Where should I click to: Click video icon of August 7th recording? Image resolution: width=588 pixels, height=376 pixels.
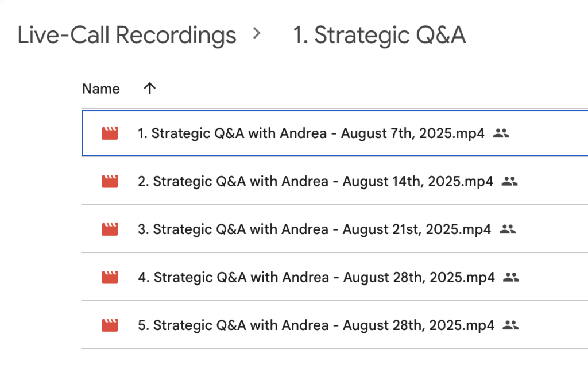tap(110, 134)
